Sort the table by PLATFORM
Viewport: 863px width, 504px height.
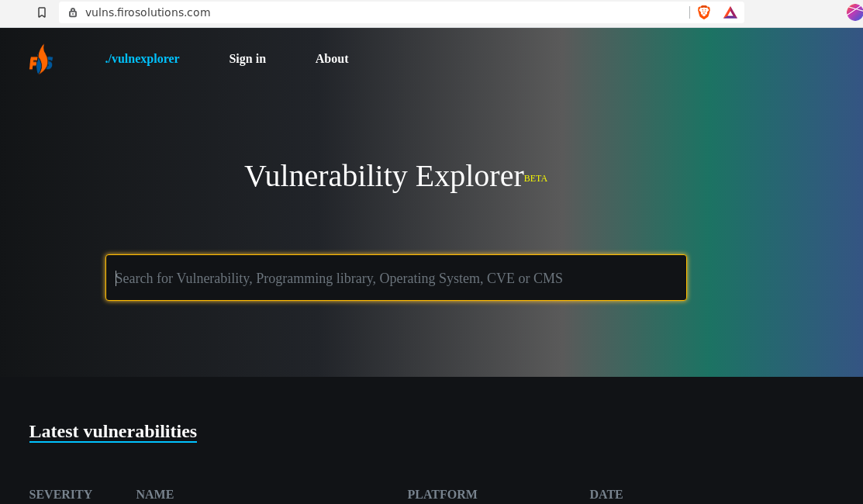(x=442, y=494)
